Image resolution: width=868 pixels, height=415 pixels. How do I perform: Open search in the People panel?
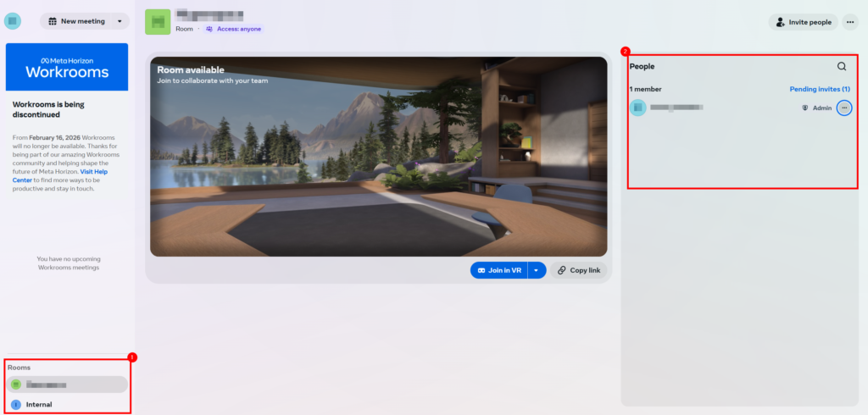pyautogui.click(x=841, y=66)
